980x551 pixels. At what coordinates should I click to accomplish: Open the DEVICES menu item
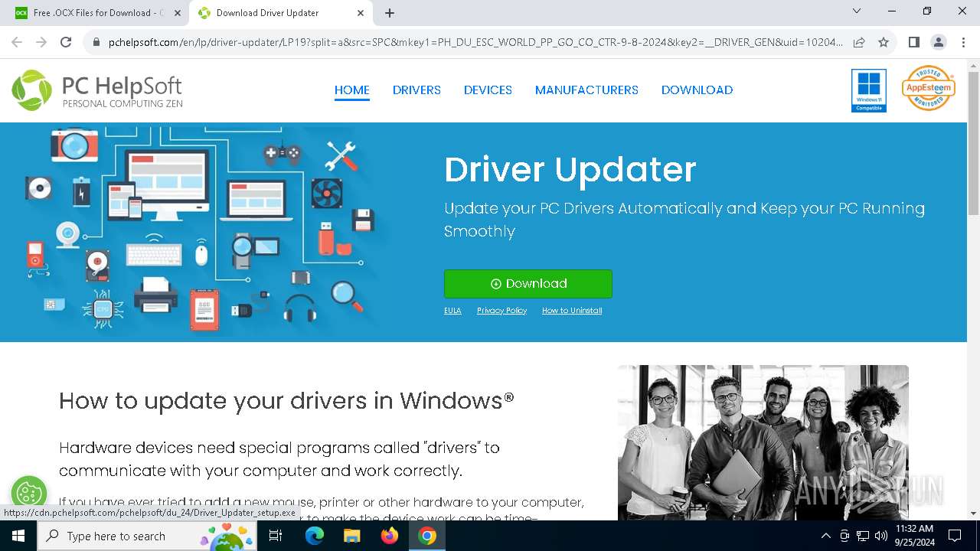point(488,90)
